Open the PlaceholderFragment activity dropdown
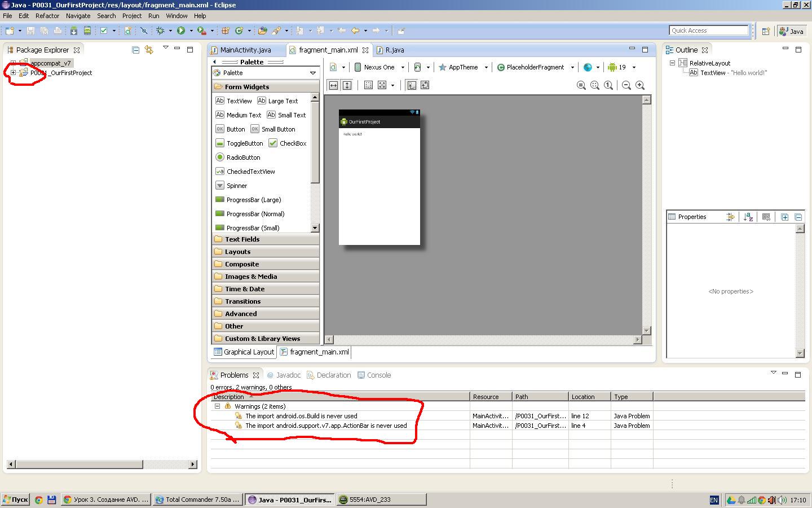Screen dimensions: 812x508 tap(536, 67)
